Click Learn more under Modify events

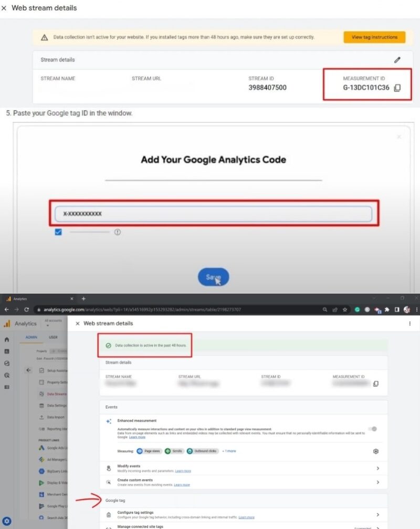pyautogui.click(x=183, y=471)
